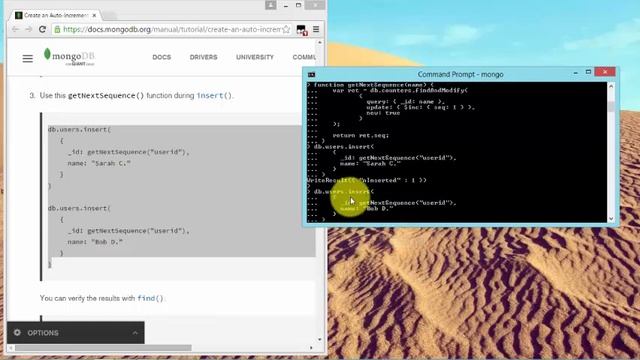Screen dimensions: 640x360
Task: Click the getNextSequence() text in step 3
Action: click(106, 96)
